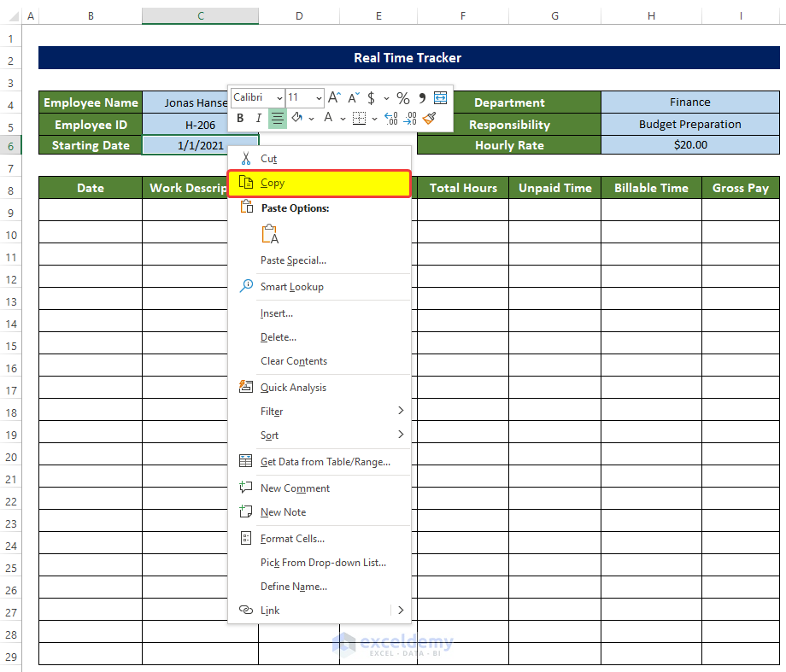The width and height of the screenshot is (786, 672).
Task: Select the Finance department cell
Action: click(x=689, y=102)
